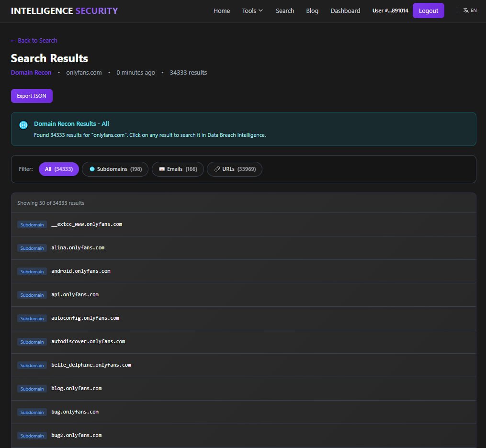Click the '34333 results' header text
The width and height of the screenshot is (486, 448).
coord(188,72)
